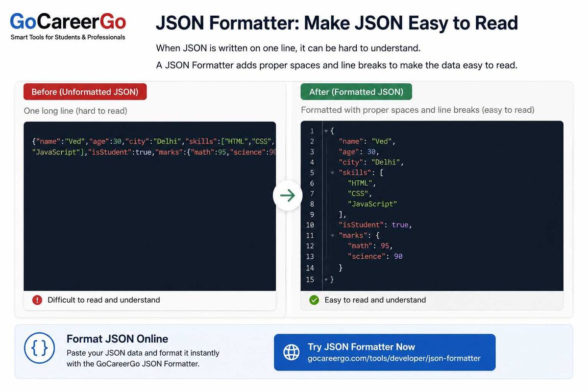Screen dimensions: 588x392
Task: Toggle fold arrow at line 15
Action: tap(326, 279)
